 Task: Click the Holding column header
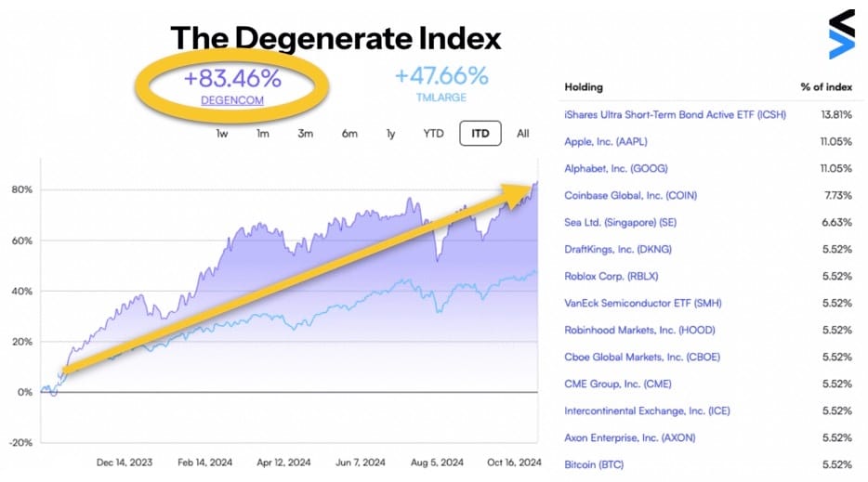pos(584,87)
